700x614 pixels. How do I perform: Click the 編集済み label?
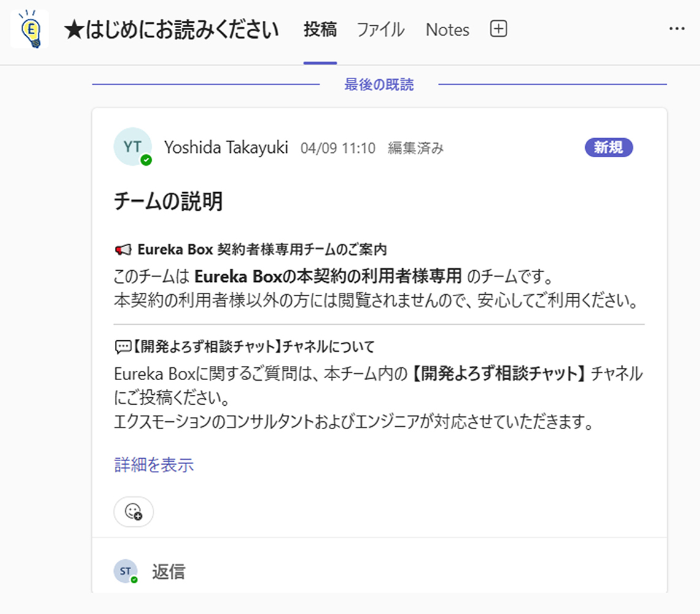[416, 148]
